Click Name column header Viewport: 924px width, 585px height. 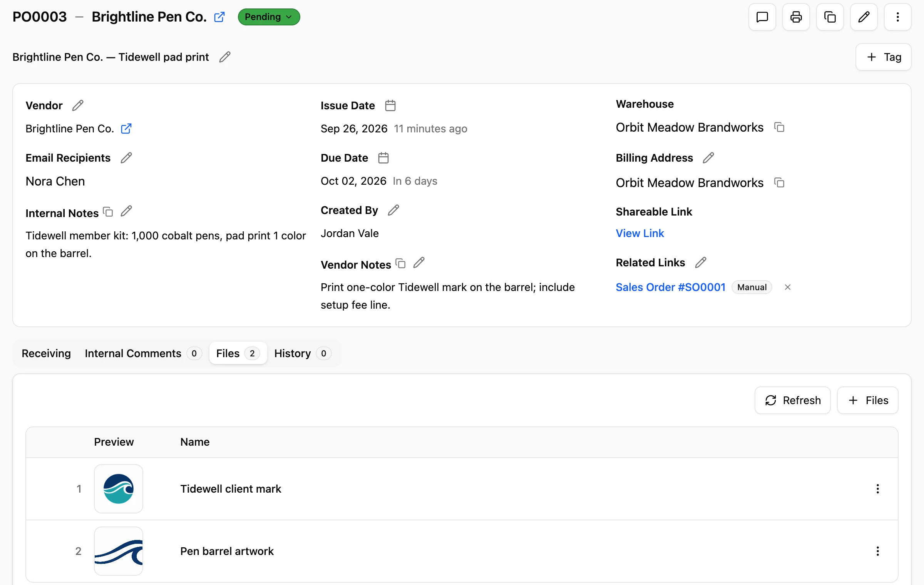[195, 442]
